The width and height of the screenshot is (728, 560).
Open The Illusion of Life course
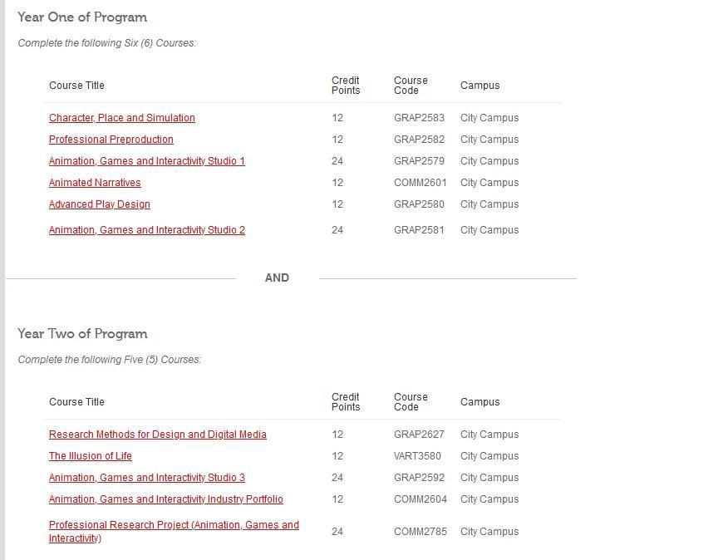point(90,456)
